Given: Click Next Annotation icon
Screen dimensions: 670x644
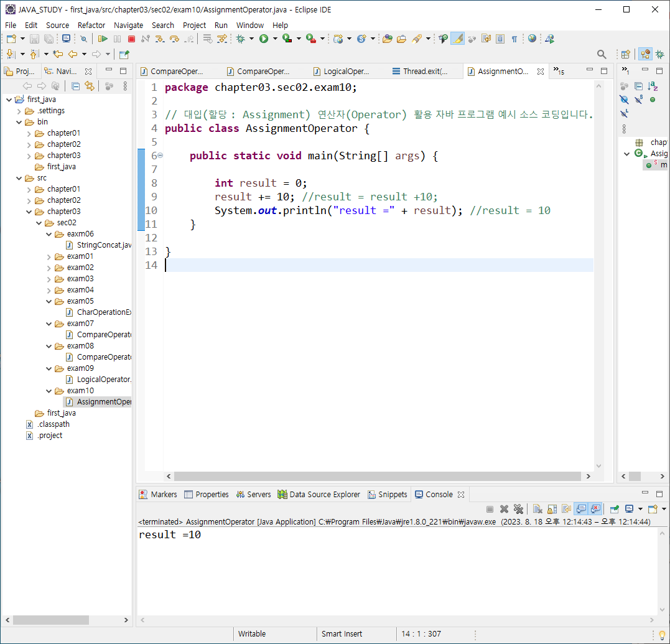Looking at the screenshot, I should click(11, 54).
